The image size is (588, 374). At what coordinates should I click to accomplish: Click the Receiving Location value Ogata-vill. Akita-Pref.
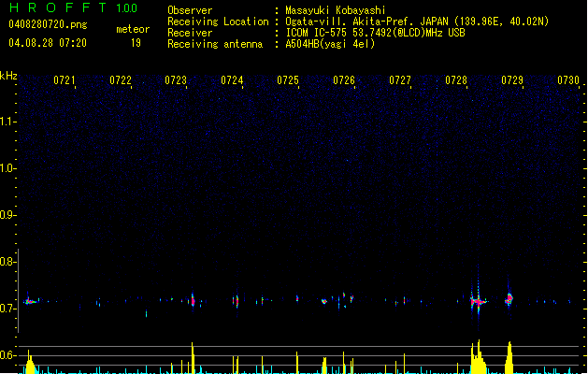(351, 22)
